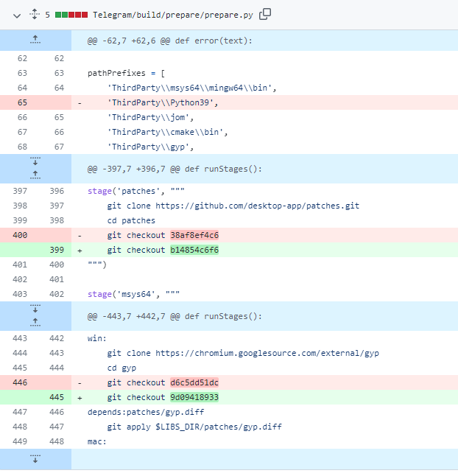Expand down arrow in the -397,7 hunk header
This screenshot has height=476, width=458.
coord(35,161)
